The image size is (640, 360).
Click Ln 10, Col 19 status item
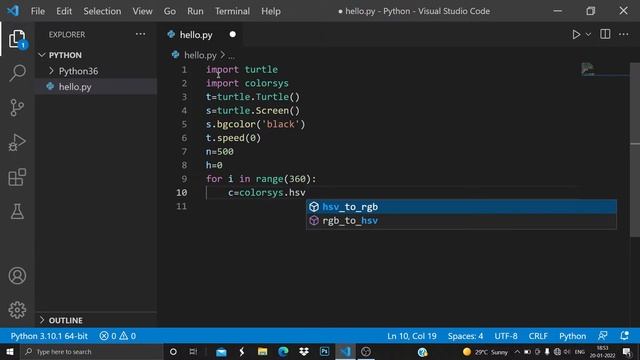tap(412, 336)
